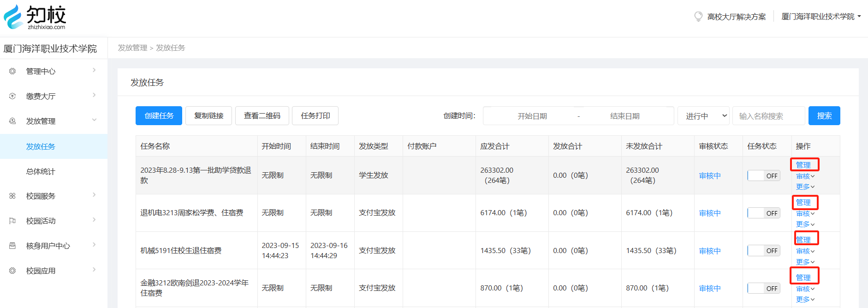Click the lightbulb icon beside 高校大厅解决方案
Viewport: 868px width, 308px height.
pos(698,17)
